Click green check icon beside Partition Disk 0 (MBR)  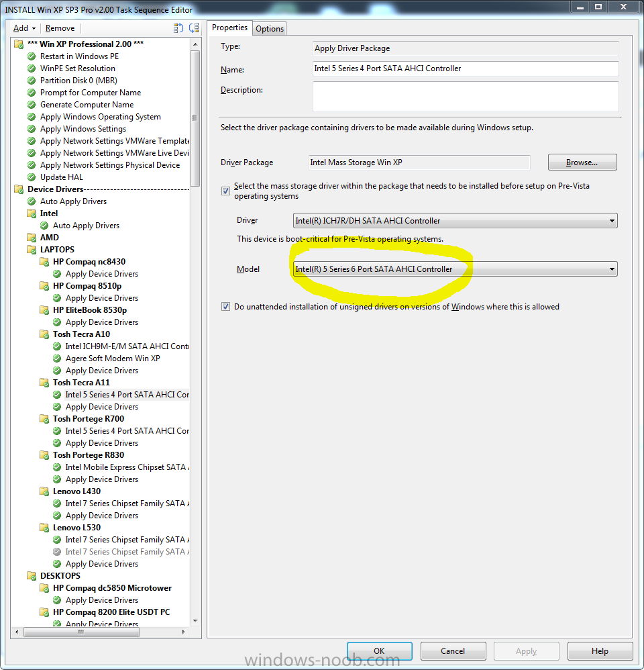[x=31, y=81]
